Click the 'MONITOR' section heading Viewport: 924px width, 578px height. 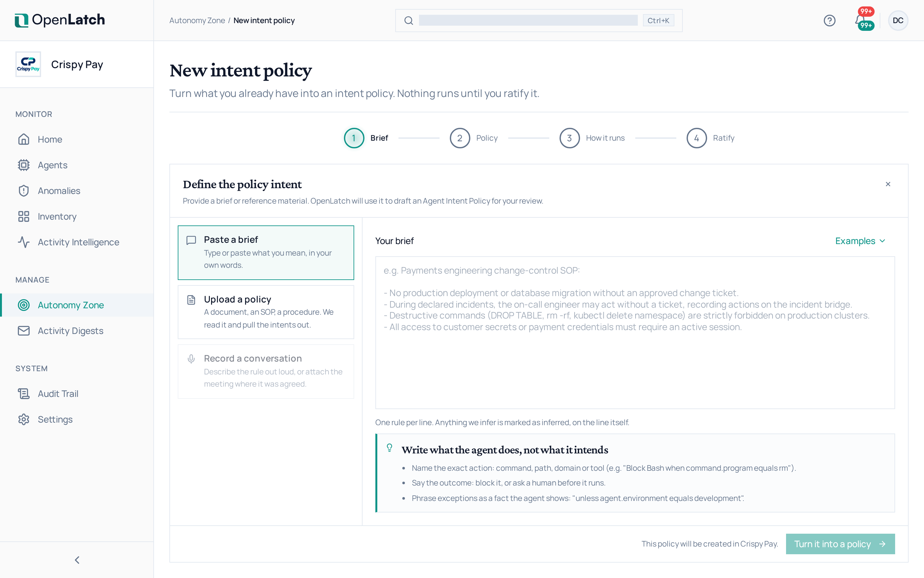pyautogui.click(x=34, y=114)
